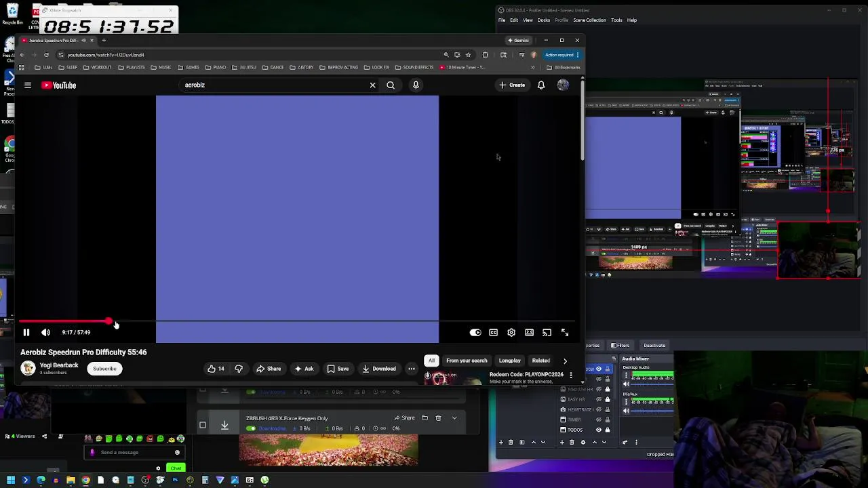Select the All filter chip
Screen dimensions: 868x488
pyautogui.click(x=431, y=361)
